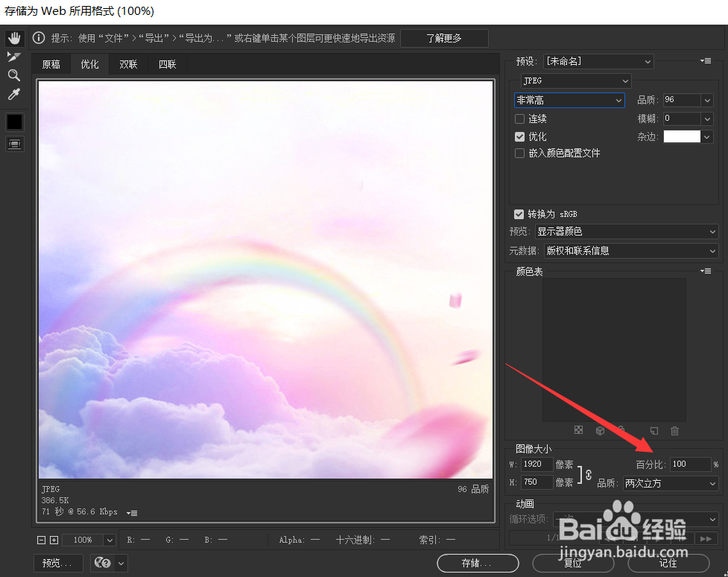This screenshot has width=728, height=577.
Task: Toggle slices visibility in the toolbar
Action: pyautogui.click(x=14, y=143)
